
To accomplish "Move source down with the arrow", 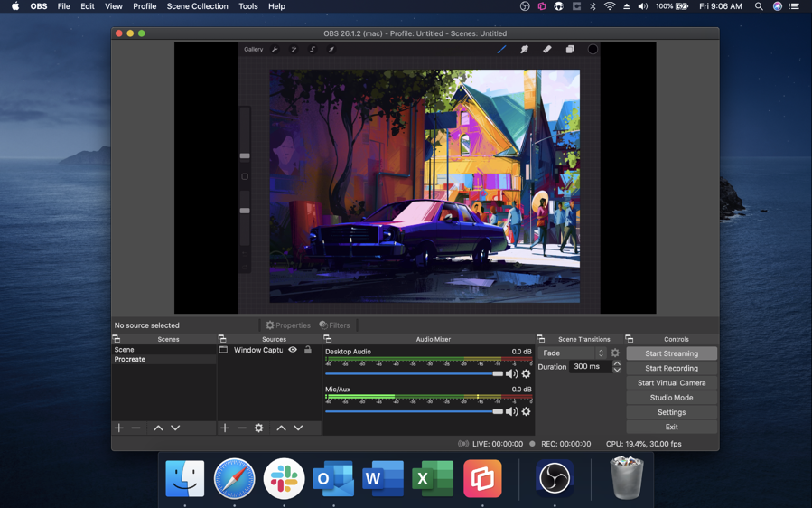I will click(298, 428).
